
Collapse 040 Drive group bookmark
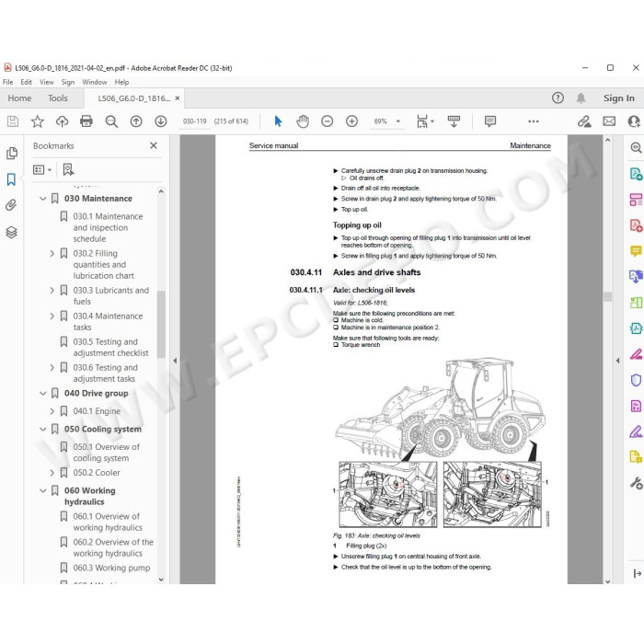[42, 394]
